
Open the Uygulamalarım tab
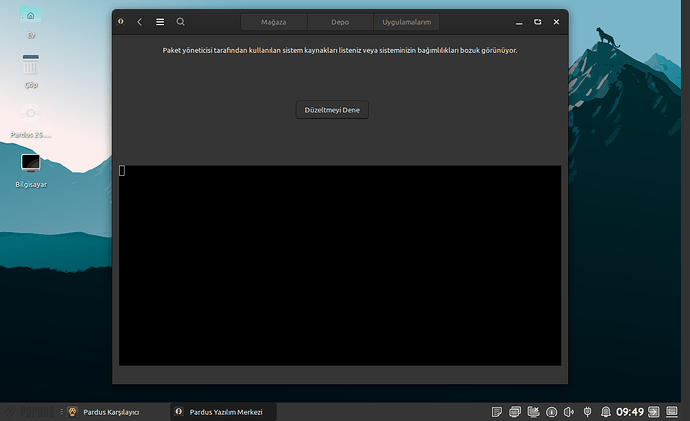406,21
